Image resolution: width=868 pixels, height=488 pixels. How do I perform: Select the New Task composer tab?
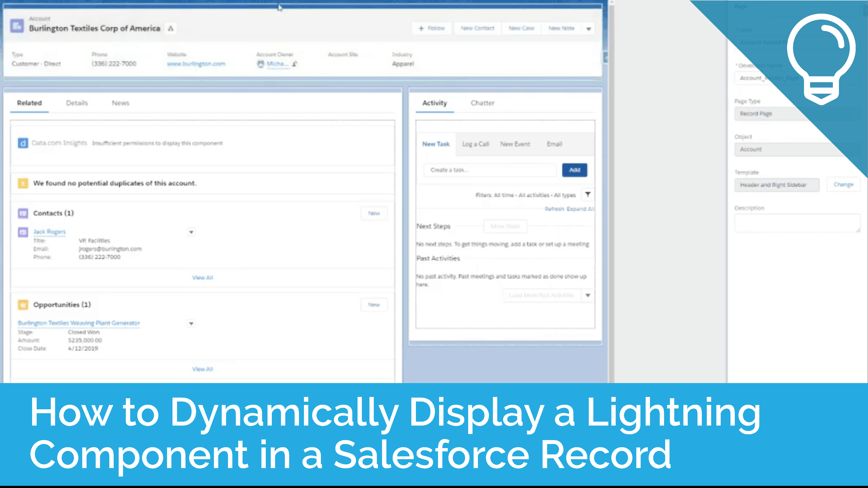point(436,144)
